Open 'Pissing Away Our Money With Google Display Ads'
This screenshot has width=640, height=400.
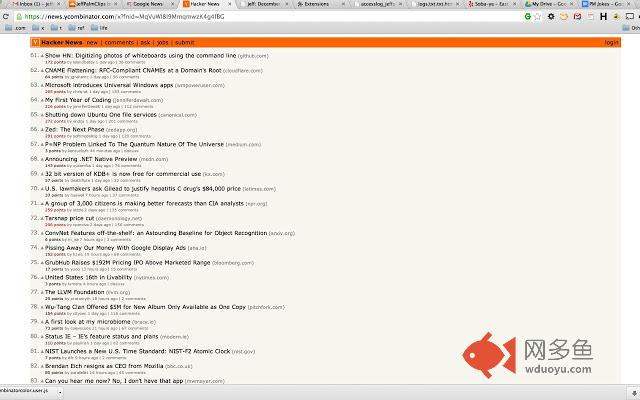(x=115, y=248)
